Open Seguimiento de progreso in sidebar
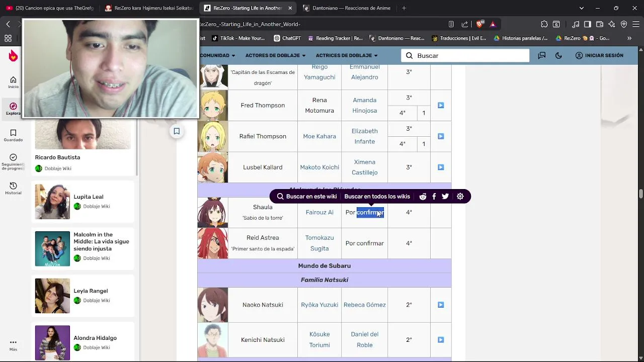The height and width of the screenshot is (362, 644). (x=13, y=162)
